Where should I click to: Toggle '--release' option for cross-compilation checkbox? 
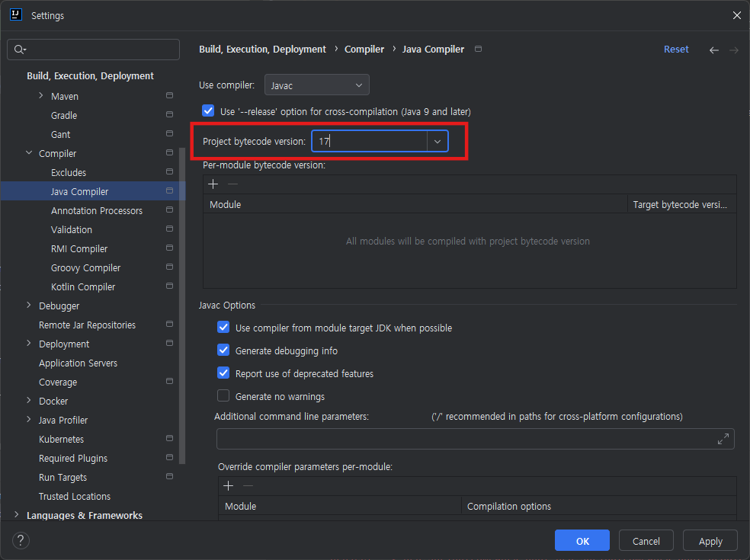tap(208, 111)
